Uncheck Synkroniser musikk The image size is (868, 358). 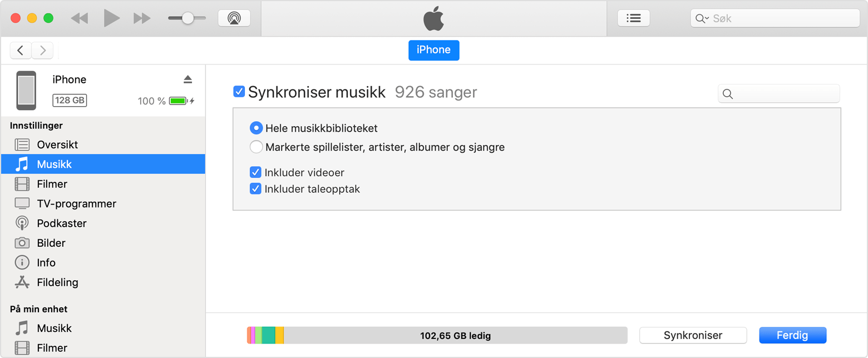click(x=239, y=91)
